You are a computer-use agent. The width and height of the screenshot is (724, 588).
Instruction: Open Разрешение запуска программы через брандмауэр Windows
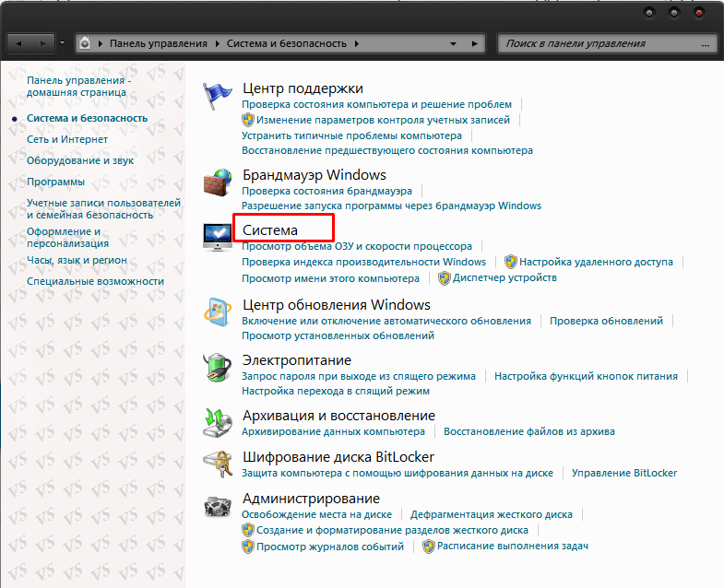click(392, 206)
